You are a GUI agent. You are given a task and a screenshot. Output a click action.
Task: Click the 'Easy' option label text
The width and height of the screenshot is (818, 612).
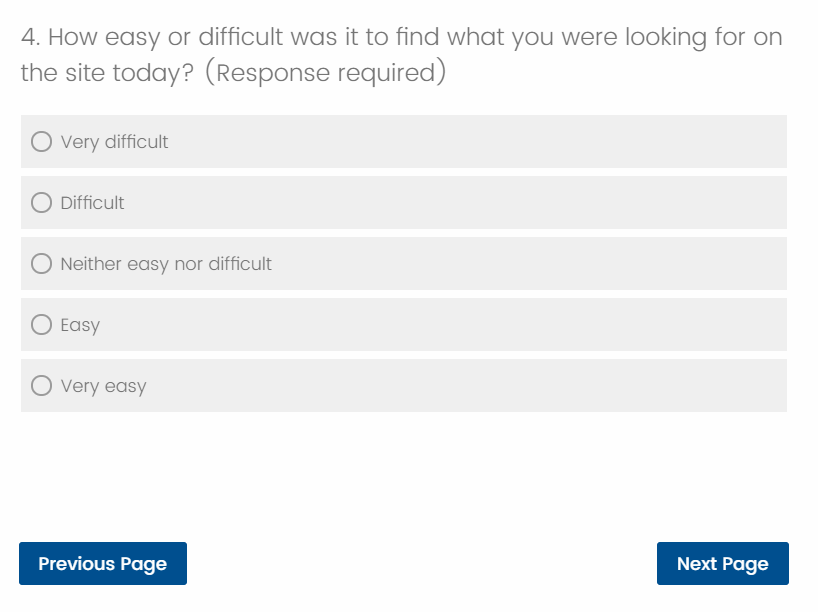[x=80, y=325]
